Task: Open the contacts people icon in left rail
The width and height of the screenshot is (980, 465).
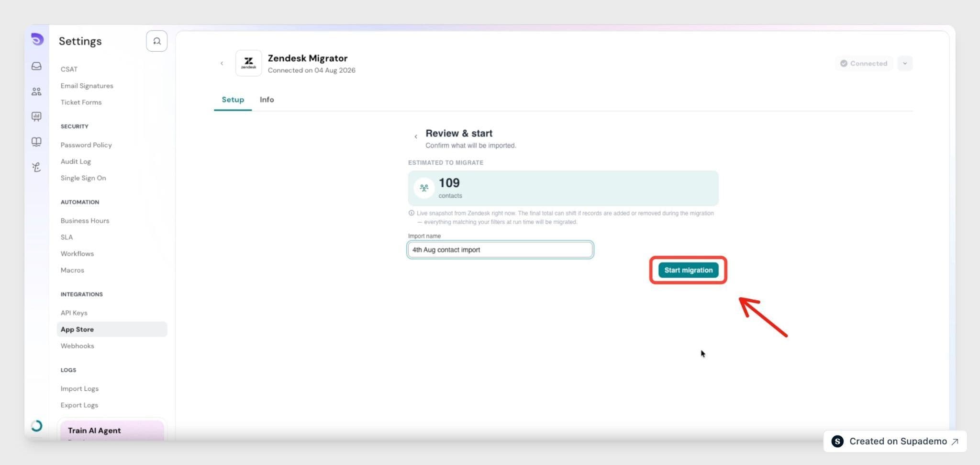Action: (36, 91)
